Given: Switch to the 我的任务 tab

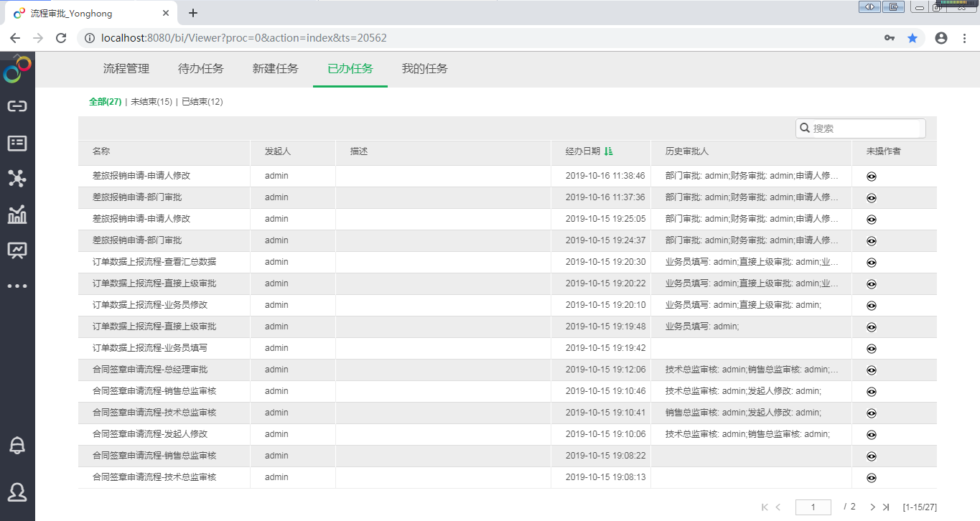Looking at the screenshot, I should pos(424,69).
